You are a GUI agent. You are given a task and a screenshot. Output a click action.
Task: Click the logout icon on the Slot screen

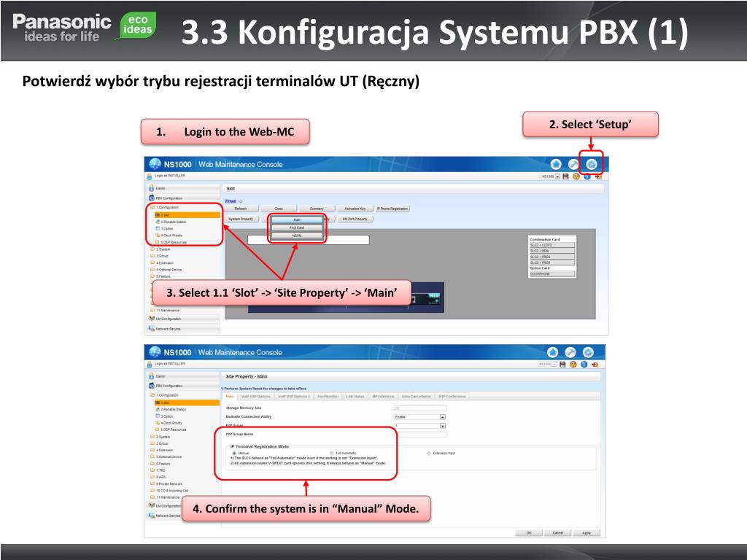click(598, 176)
